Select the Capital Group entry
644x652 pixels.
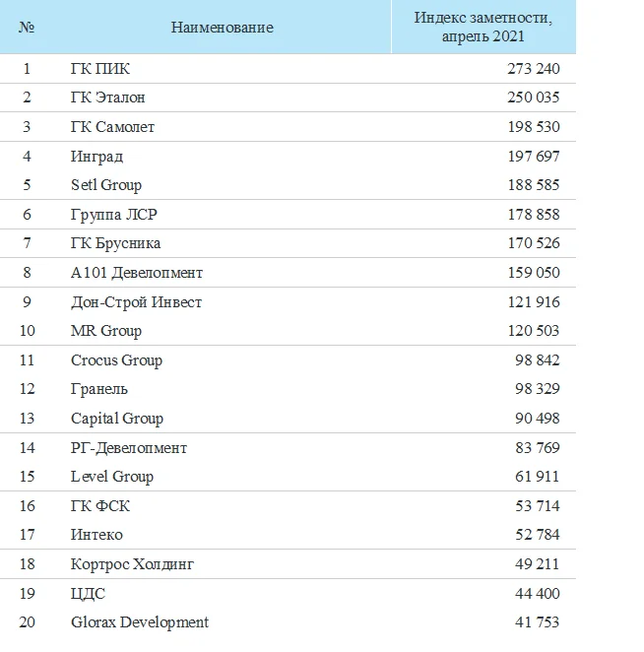[117, 419]
